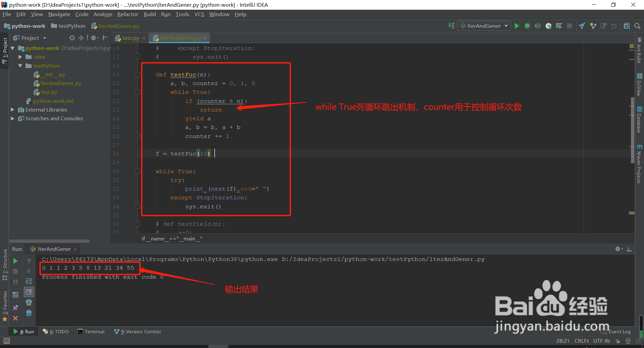644x348 pixels.
Task: Pin the Run tab
Action: pos(15,307)
